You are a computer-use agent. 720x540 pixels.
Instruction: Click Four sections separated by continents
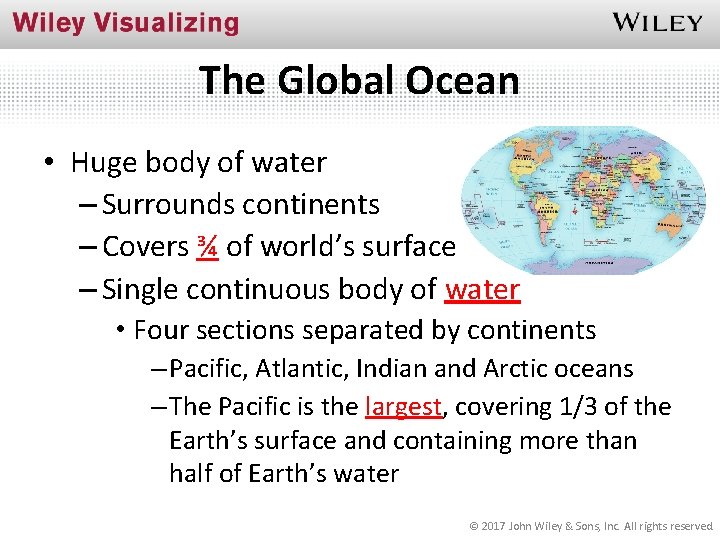[x=365, y=331]
